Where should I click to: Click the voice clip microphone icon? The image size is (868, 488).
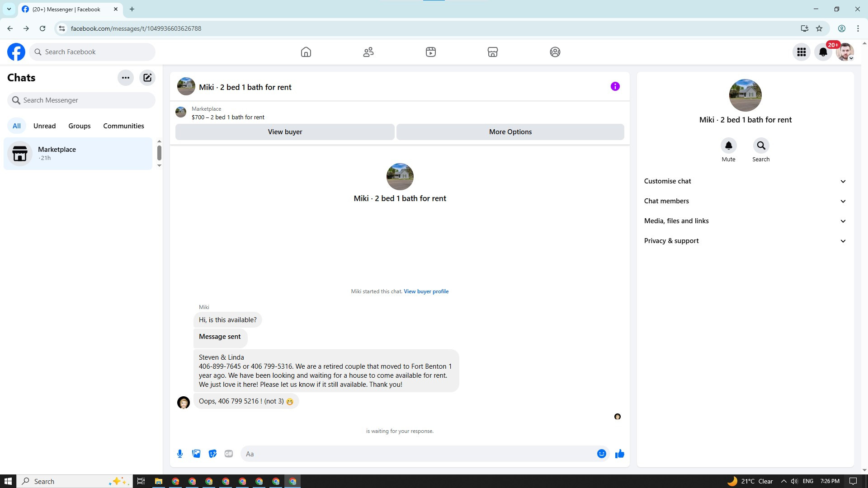180,454
